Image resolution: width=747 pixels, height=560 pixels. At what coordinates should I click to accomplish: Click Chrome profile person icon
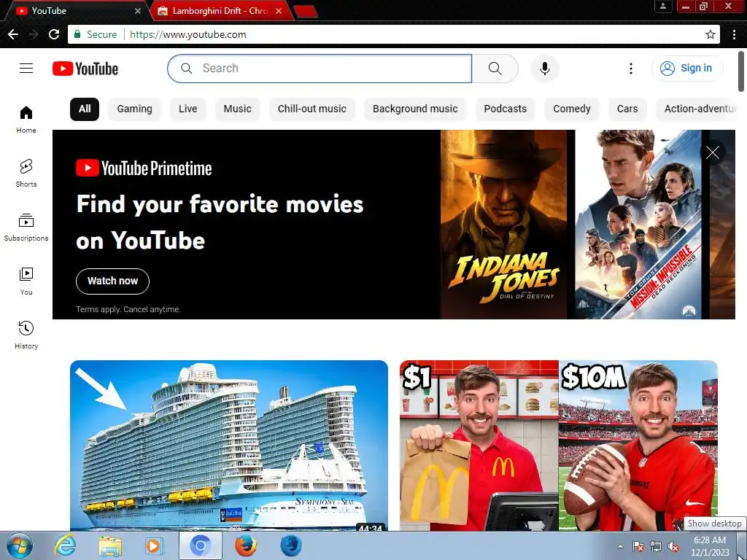tap(663, 6)
